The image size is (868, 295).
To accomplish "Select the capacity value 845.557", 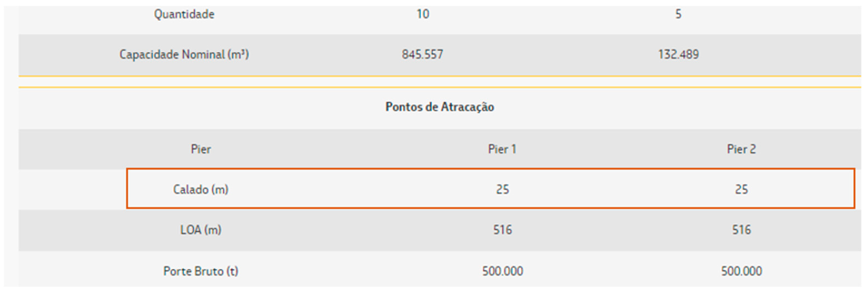I will [422, 54].
